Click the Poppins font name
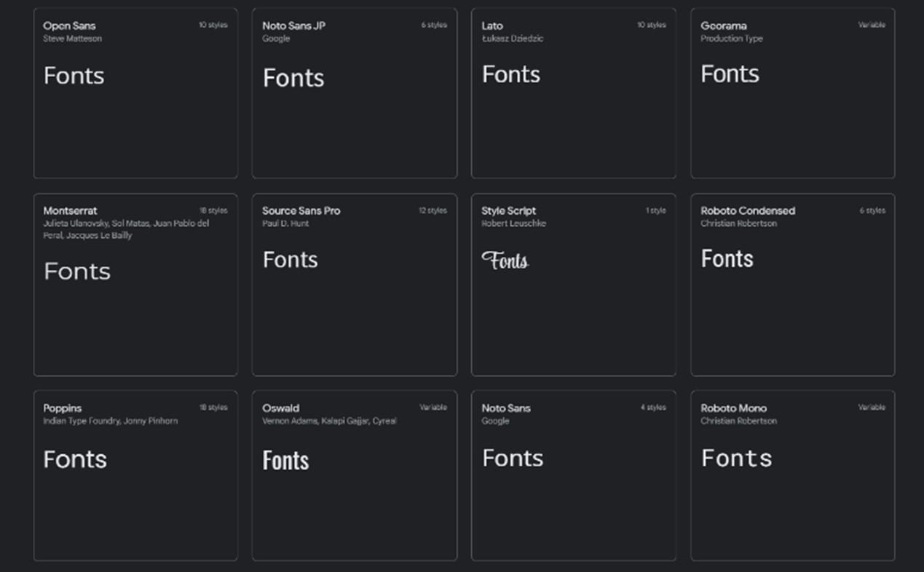The height and width of the screenshot is (572, 924). (x=62, y=408)
